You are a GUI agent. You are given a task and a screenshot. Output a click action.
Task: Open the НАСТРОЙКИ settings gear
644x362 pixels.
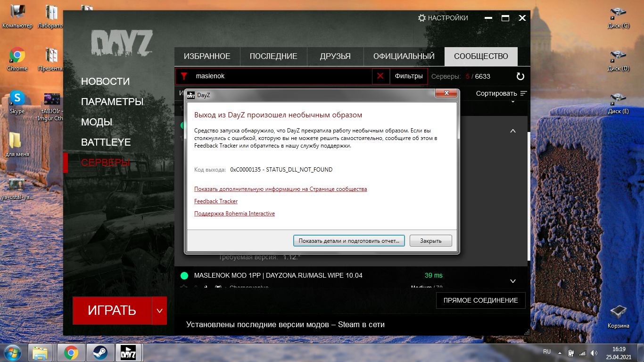click(443, 18)
